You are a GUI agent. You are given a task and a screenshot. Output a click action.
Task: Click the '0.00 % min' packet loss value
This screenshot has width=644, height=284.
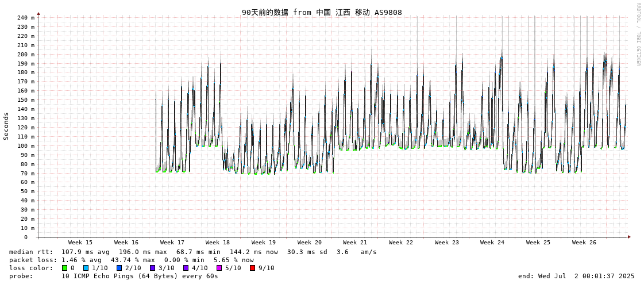tap(185, 260)
